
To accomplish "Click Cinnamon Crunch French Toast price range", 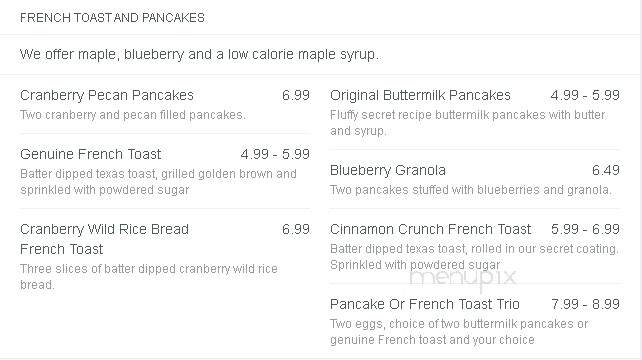I will tap(585, 229).
